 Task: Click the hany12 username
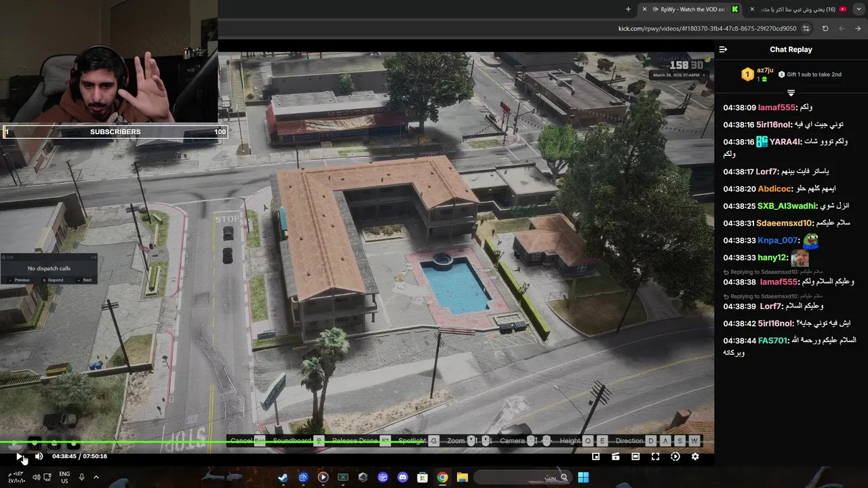[772, 258]
